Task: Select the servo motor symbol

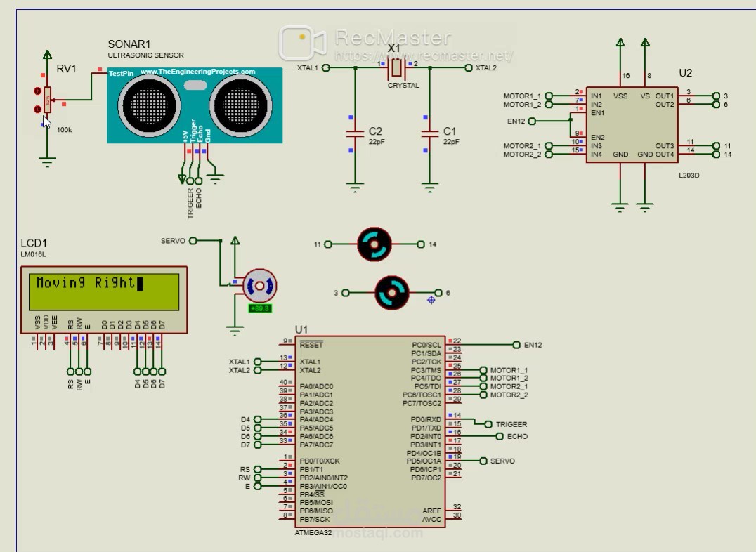Action: 259,287
